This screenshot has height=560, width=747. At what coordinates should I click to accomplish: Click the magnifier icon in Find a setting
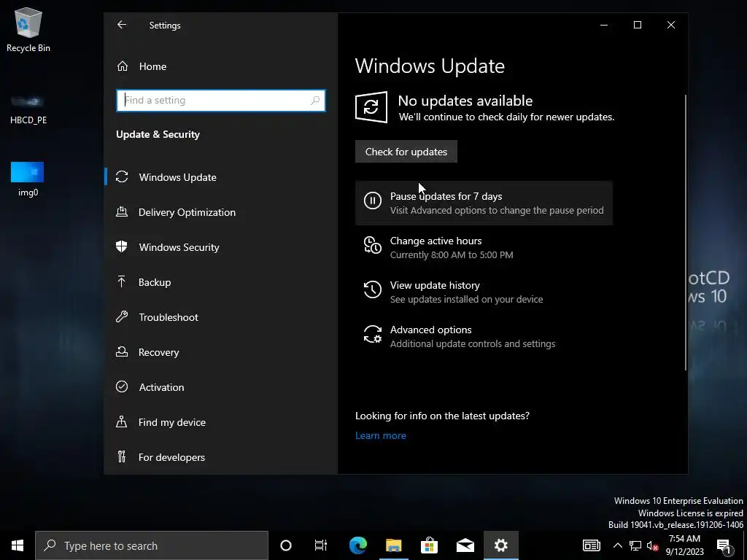pos(315,101)
